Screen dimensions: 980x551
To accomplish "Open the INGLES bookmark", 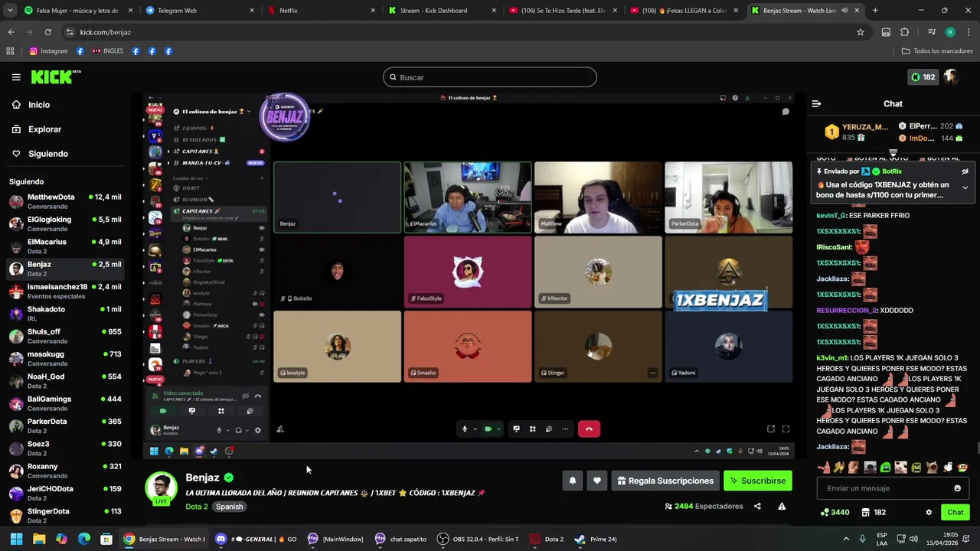I will [107, 51].
